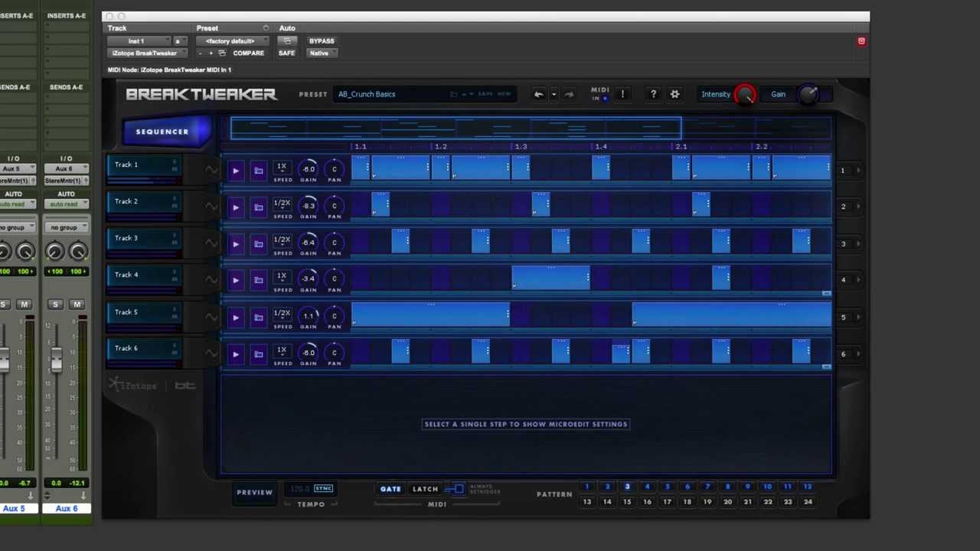Click Track 1 waveform curve icon
Viewport: 980px width, 551px height.
211,170
